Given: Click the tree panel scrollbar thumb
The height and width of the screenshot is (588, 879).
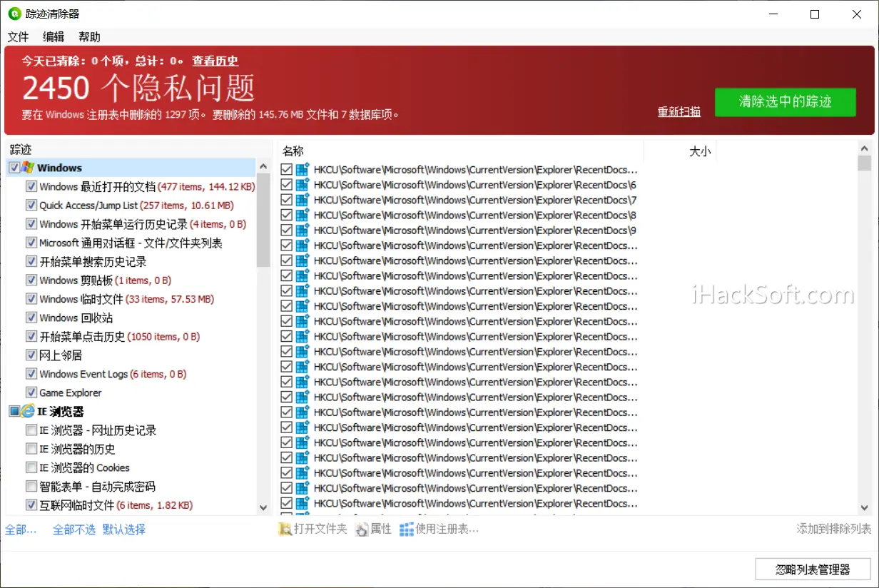Looking at the screenshot, I should [x=263, y=220].
